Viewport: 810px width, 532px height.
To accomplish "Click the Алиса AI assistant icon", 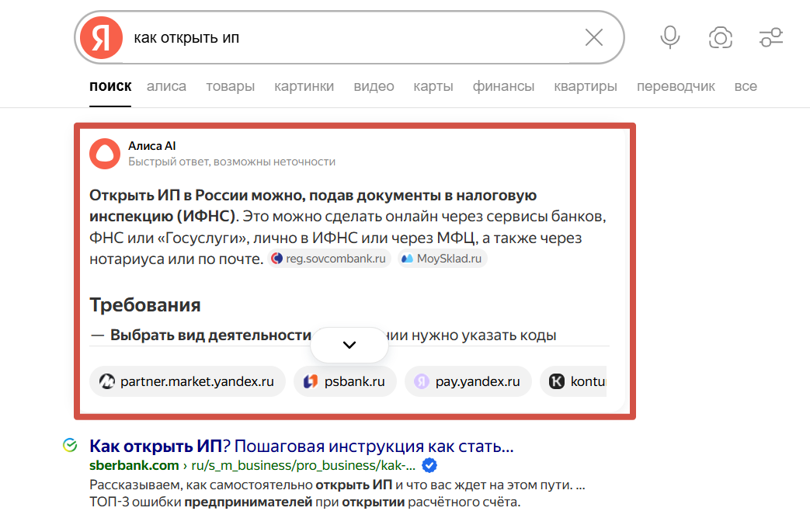I will click(104, 153).
